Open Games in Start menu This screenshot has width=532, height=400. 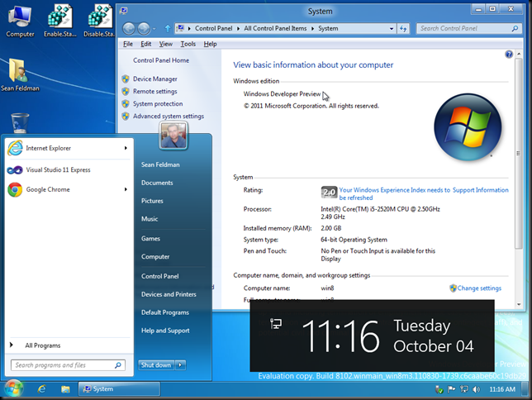click(x=150, y=238)
